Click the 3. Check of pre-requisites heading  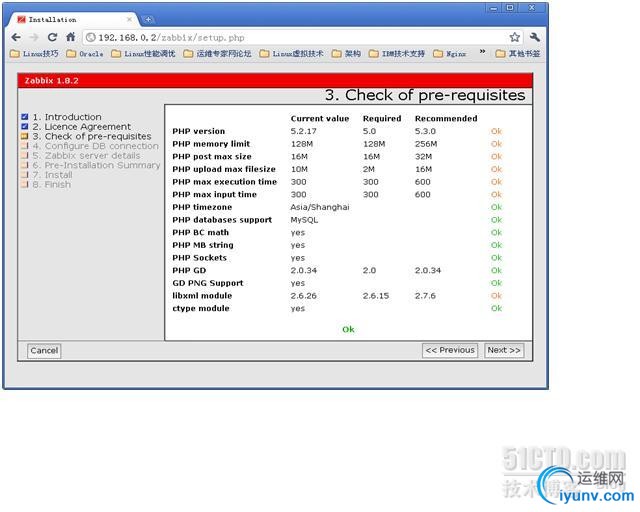coord(425,95)
